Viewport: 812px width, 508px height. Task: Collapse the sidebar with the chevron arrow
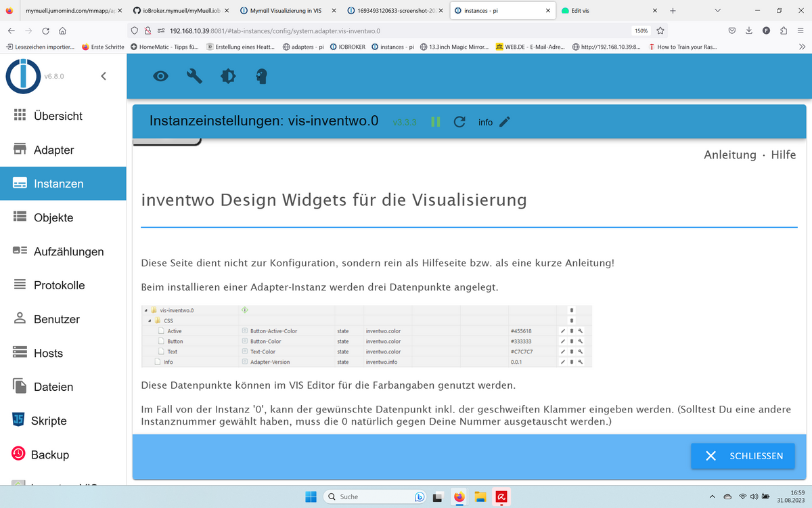(104, 76)
